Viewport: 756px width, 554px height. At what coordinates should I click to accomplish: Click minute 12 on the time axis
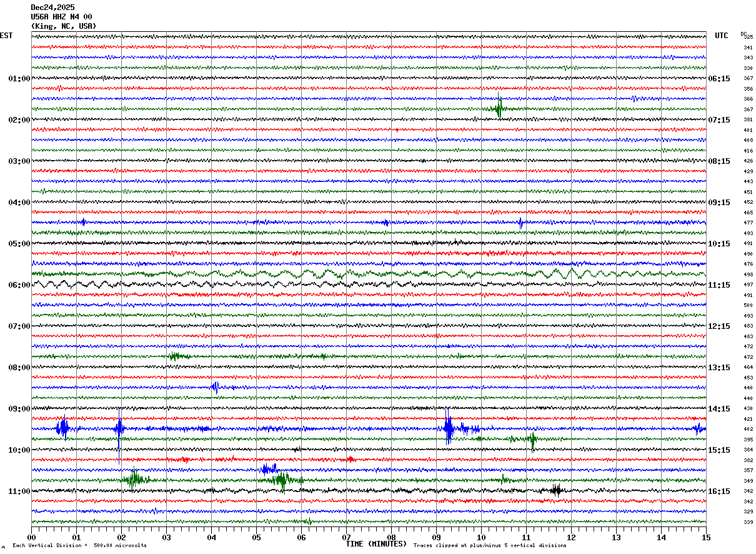click(571, 537)
